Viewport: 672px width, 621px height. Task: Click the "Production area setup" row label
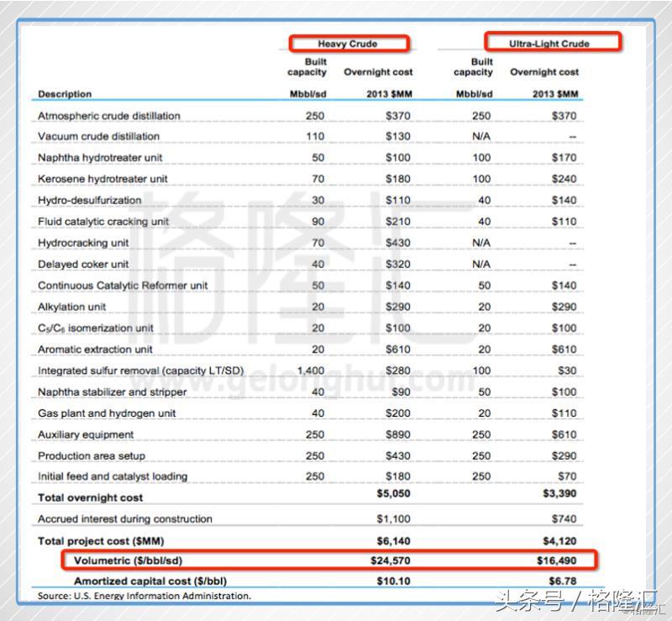tap(92, 456)
